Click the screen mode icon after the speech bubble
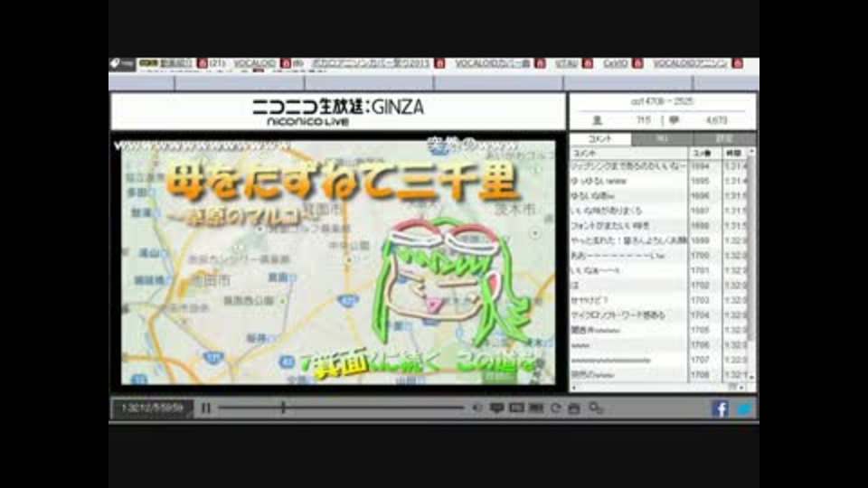868x488 pixels. [516, 408]
